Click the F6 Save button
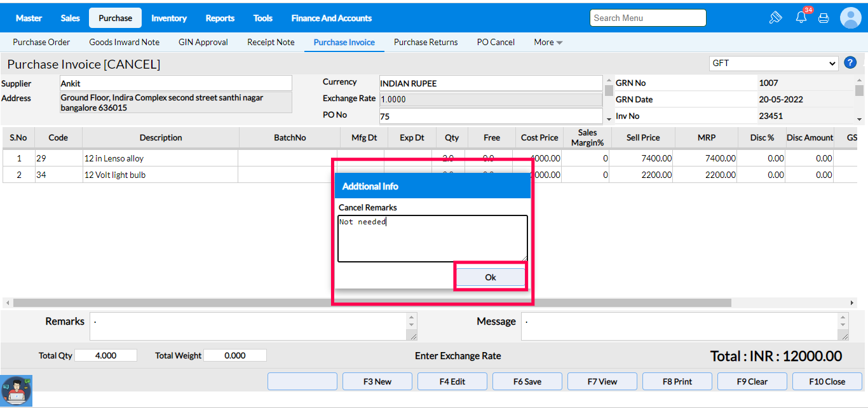Screen dimensions: 868x408 click(x=527, y=381)
